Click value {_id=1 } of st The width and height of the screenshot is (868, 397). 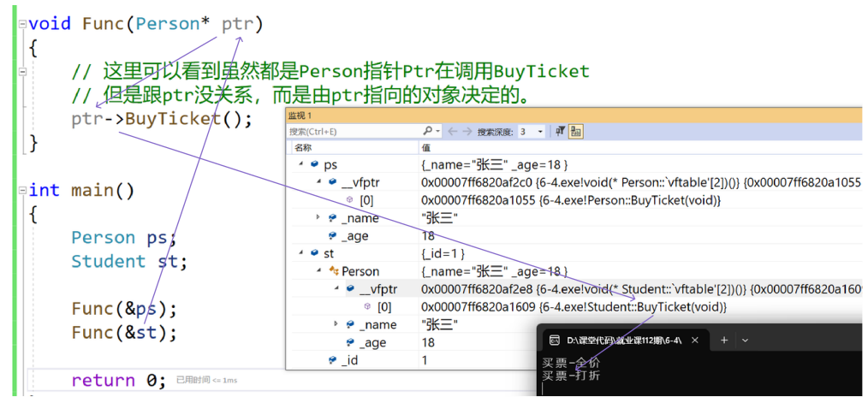tap(443, 253)
